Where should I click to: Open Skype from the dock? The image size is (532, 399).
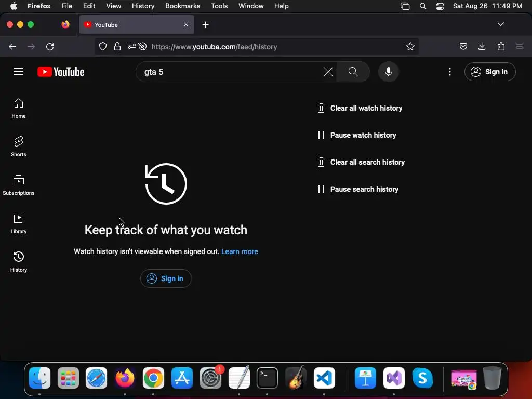tap(422, 378)
